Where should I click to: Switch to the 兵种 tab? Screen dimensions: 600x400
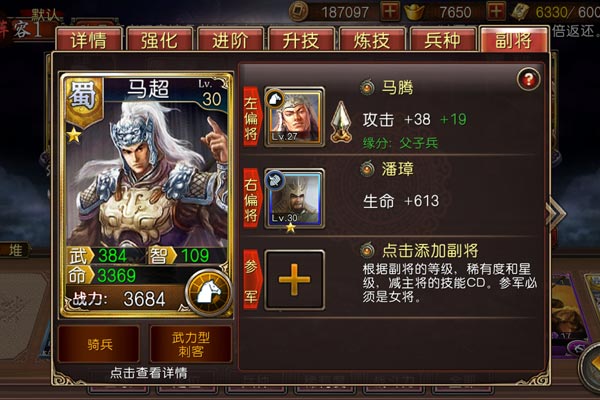tap(442, 39)
